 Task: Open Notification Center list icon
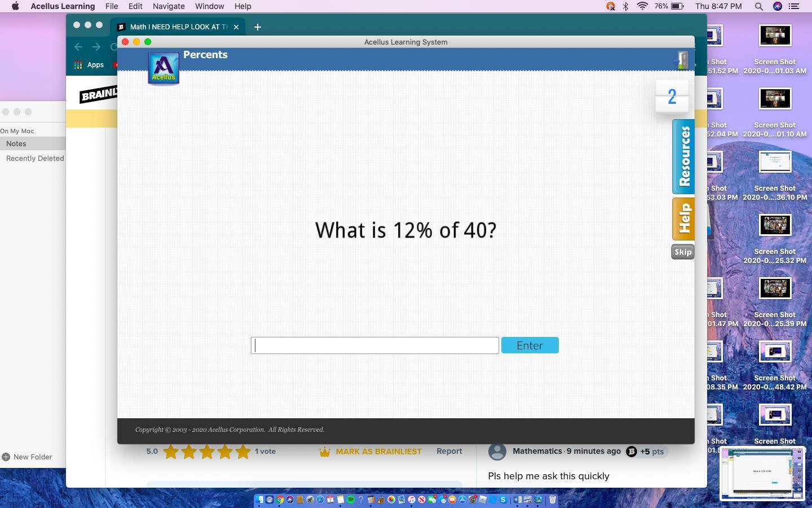[794, 6]
